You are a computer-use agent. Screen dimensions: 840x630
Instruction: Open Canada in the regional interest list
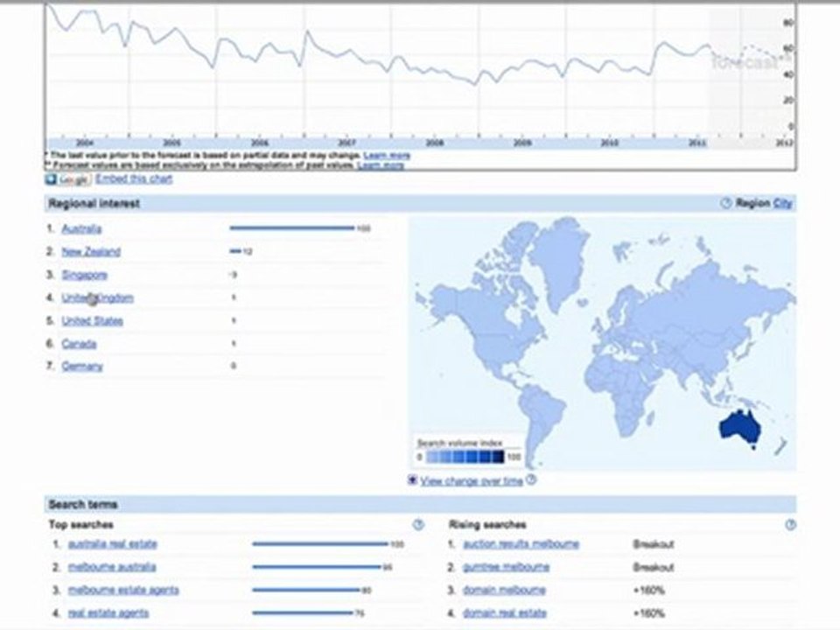(79, 344)
